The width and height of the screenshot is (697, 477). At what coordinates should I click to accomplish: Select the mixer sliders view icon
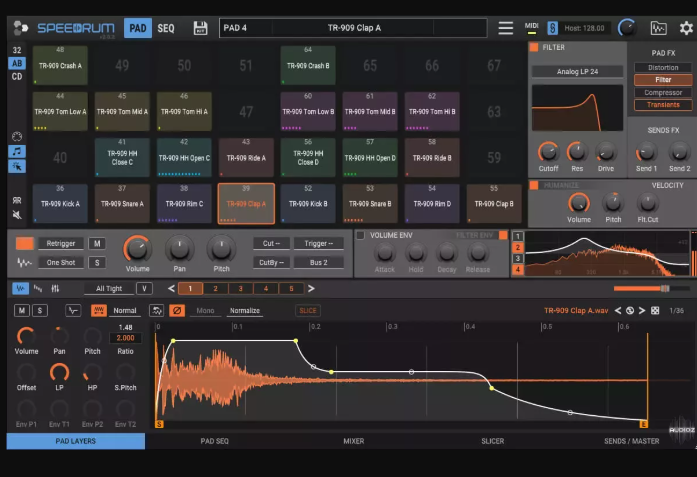pos(55,289)
